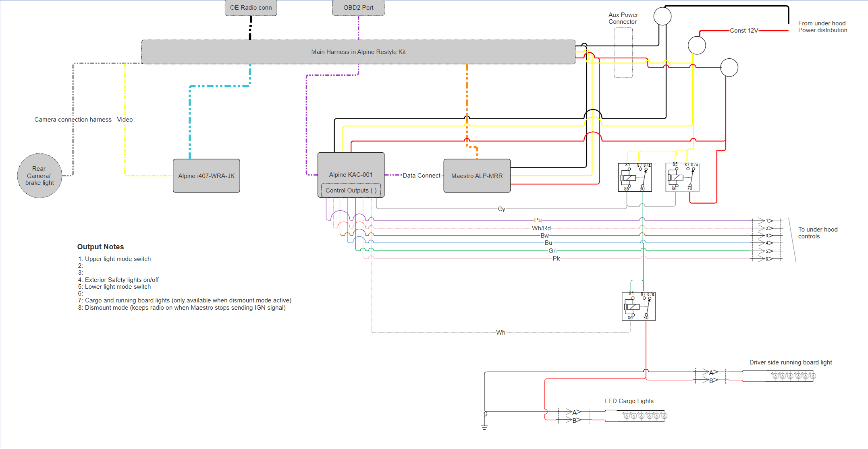Select the dashed Aux Power Connector outline
This screenshot has height=449, width=868.
click(x=623, y=53)
